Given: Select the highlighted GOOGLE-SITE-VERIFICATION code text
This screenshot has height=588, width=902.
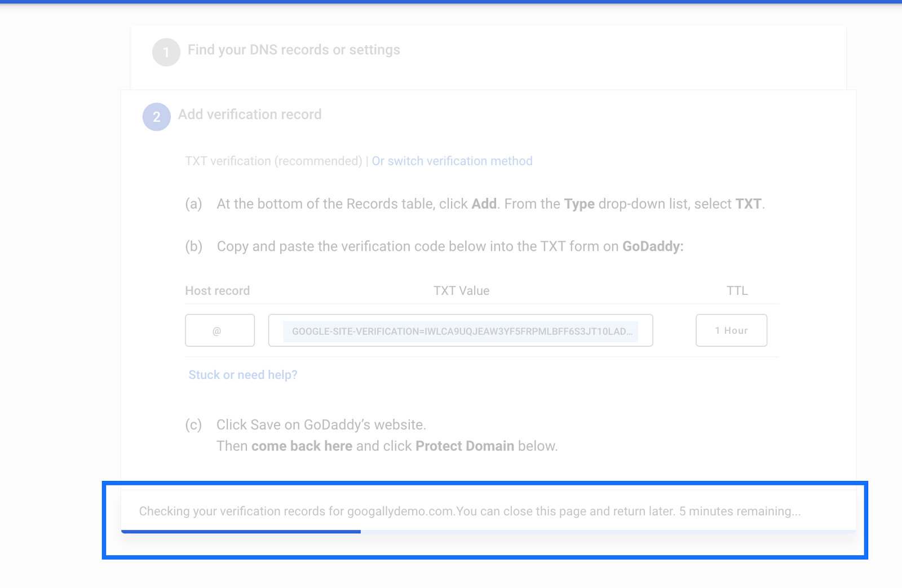Looking at the screenshot, I should coord(461,331).
